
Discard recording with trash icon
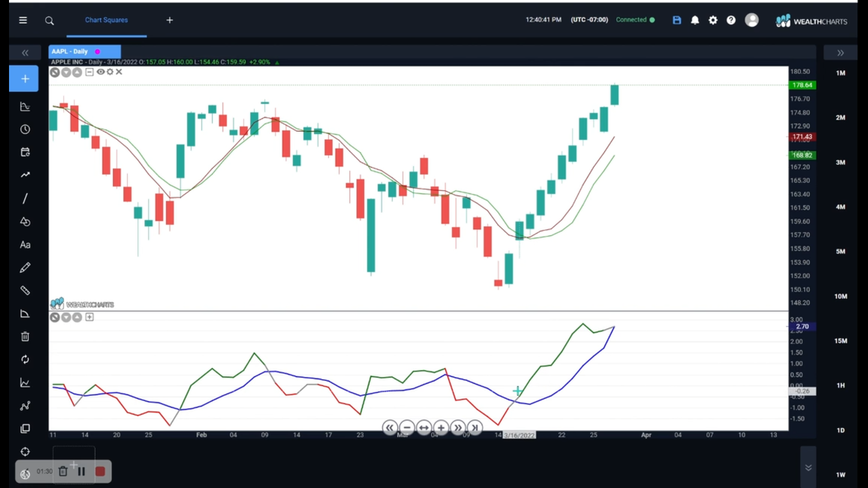pyautogui.click(x=63, y=471)
